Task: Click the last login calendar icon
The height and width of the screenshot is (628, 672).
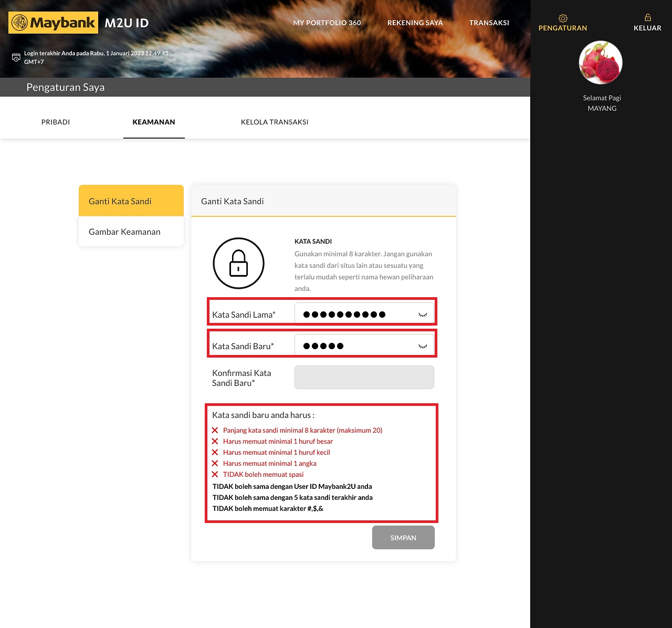Action: point(16,57)
